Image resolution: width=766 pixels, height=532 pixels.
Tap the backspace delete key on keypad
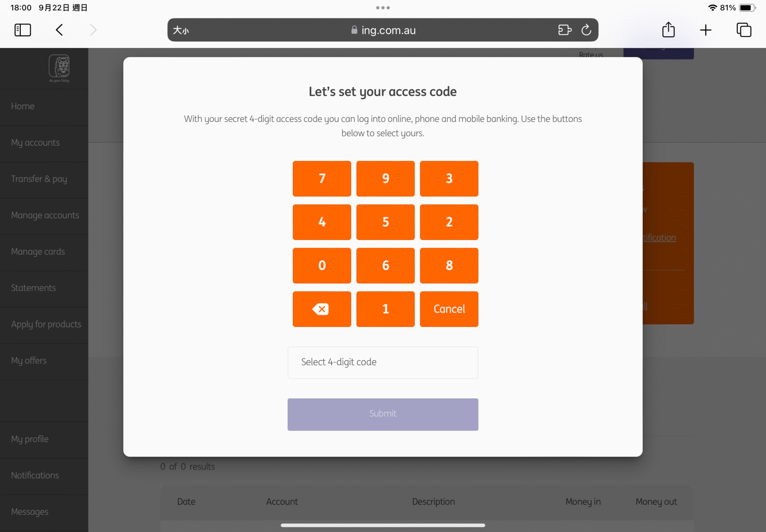coord(322,309)
